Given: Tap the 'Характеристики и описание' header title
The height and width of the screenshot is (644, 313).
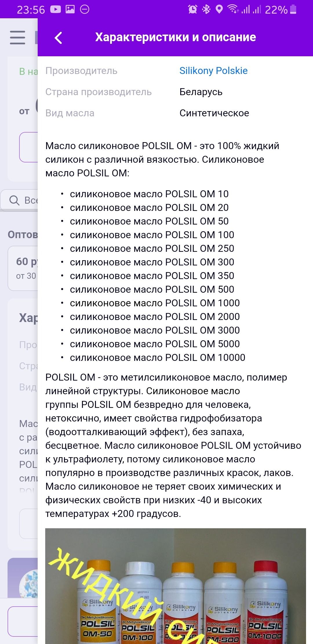Looking at the screenshot, I should (x=176, y=37).
